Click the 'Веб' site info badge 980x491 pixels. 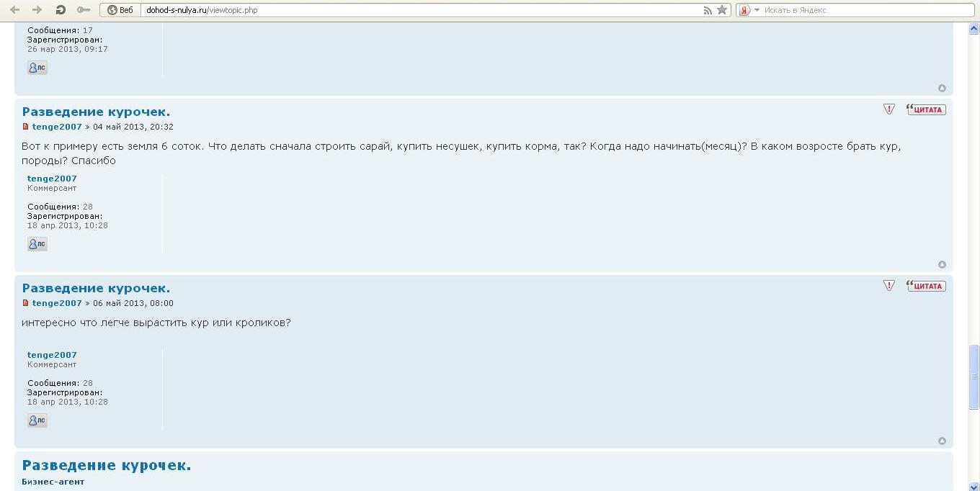coord(120,10)
